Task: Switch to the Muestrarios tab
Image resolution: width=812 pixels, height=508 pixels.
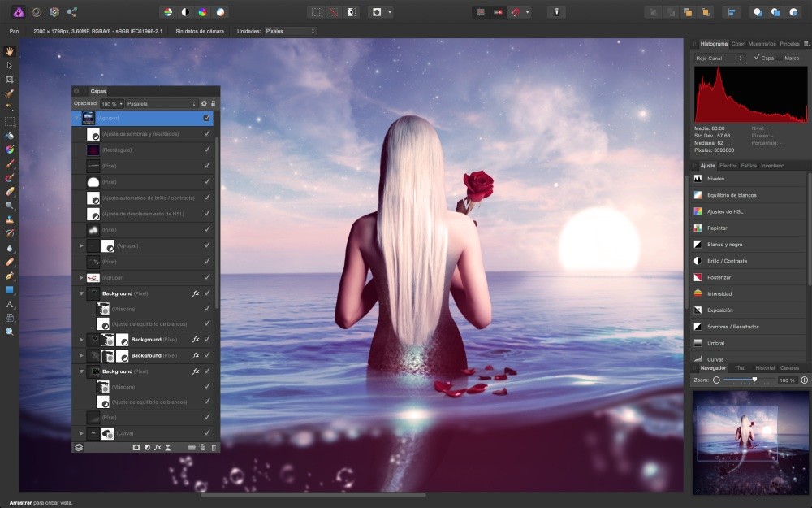Action: pos(762,44)
